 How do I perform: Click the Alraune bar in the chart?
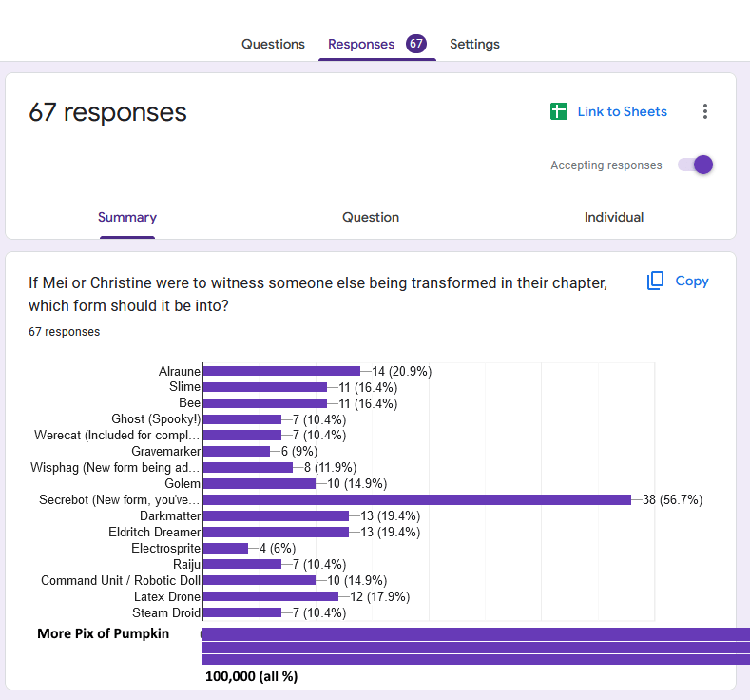pyautogui.click(x=281, y=371)
